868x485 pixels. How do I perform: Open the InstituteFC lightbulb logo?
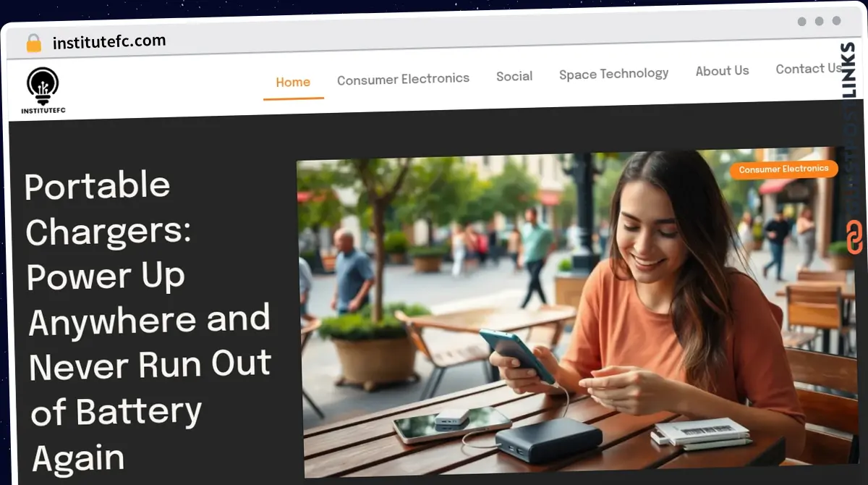[43, 87]
